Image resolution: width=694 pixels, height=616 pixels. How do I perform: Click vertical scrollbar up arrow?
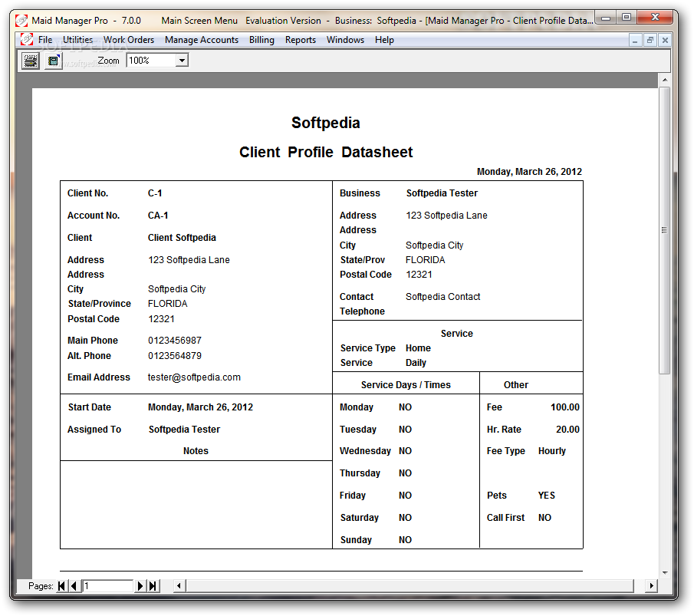point(665,80)
